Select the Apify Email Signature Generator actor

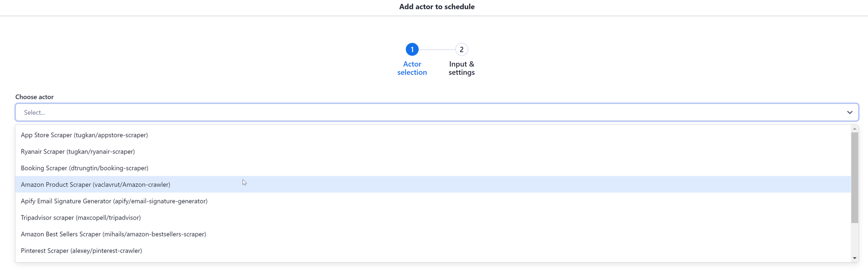(114, 201)
